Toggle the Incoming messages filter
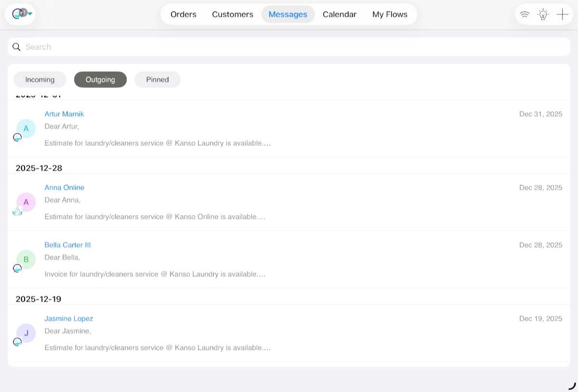This screenshot has width=578, height=392. pyautogui.click(x=39, y=79)
